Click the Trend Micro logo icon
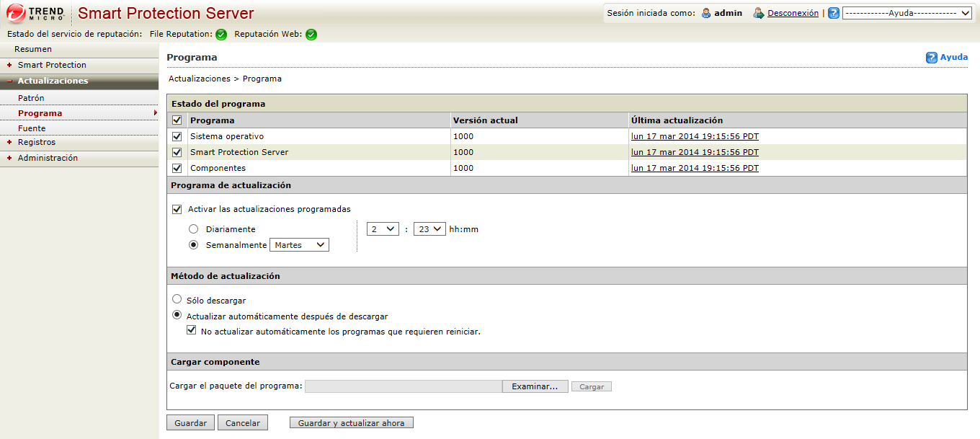Screen dimensions: 980x439 point(16,12)
